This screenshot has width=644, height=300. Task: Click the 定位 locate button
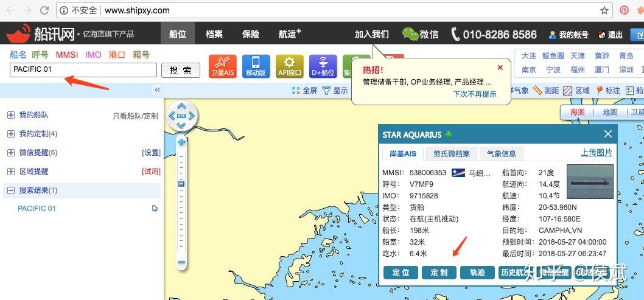[401, 273]
